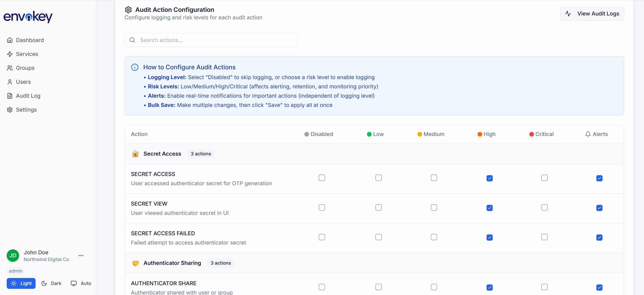The width and height of the screenshot is (644, 295).
Task: Click the Services lightning bolt icon
Action: pos(10,54)
